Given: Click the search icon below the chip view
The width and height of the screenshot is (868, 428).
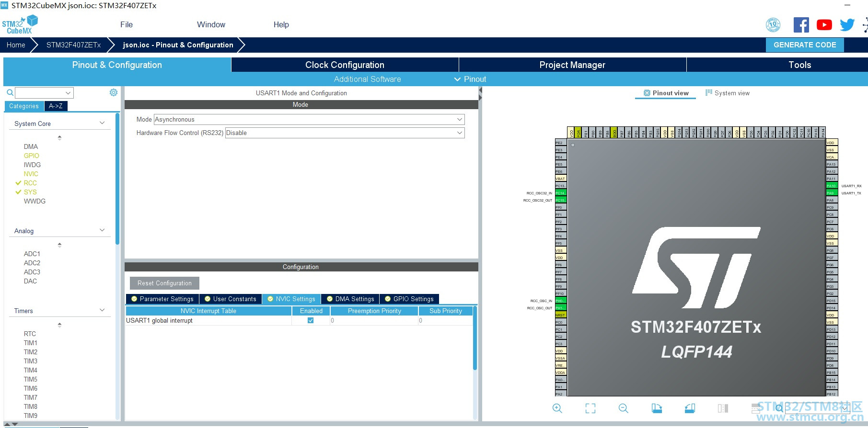Looking at the screenshot, I should coord(779,408).
